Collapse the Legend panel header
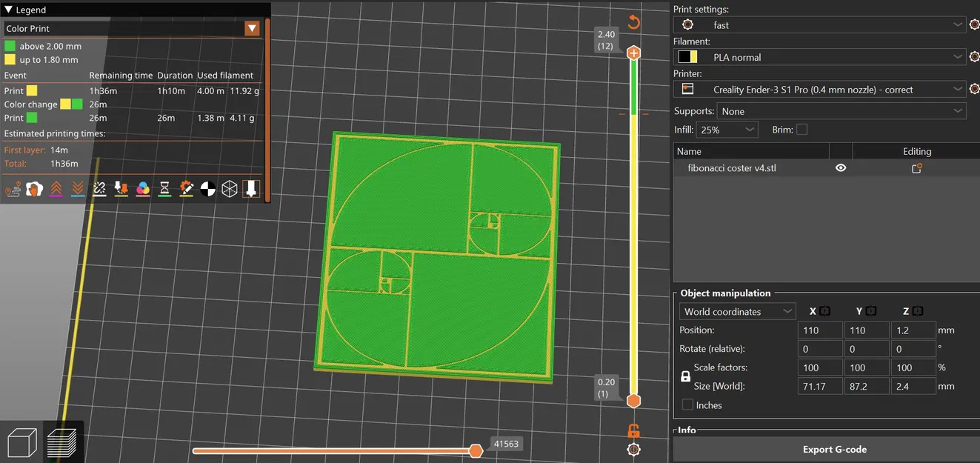Image resolution: width=980 pixels, height=463 pixels. [9, 10]
